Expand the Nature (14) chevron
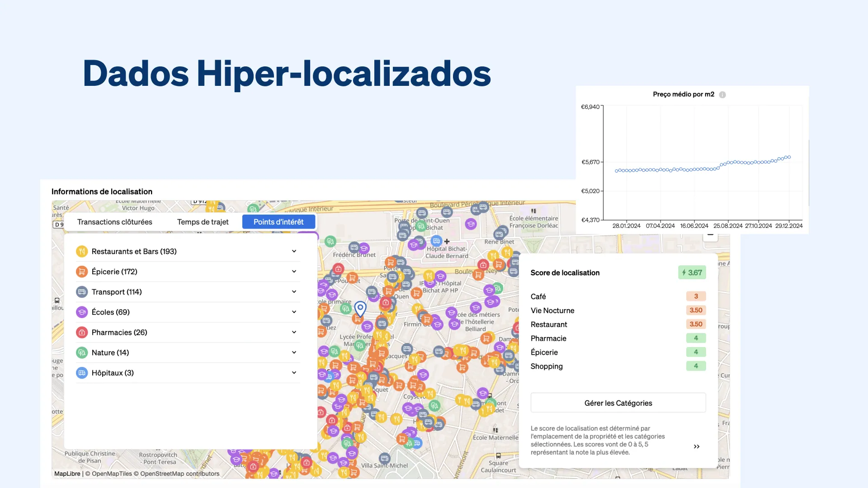Screen dimensions: 868x488 (x=294, y=352)
